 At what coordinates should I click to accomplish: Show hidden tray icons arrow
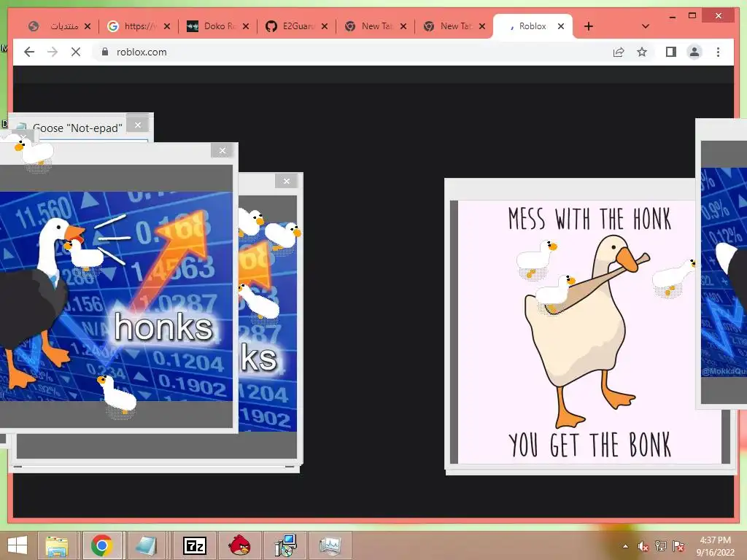625,546
